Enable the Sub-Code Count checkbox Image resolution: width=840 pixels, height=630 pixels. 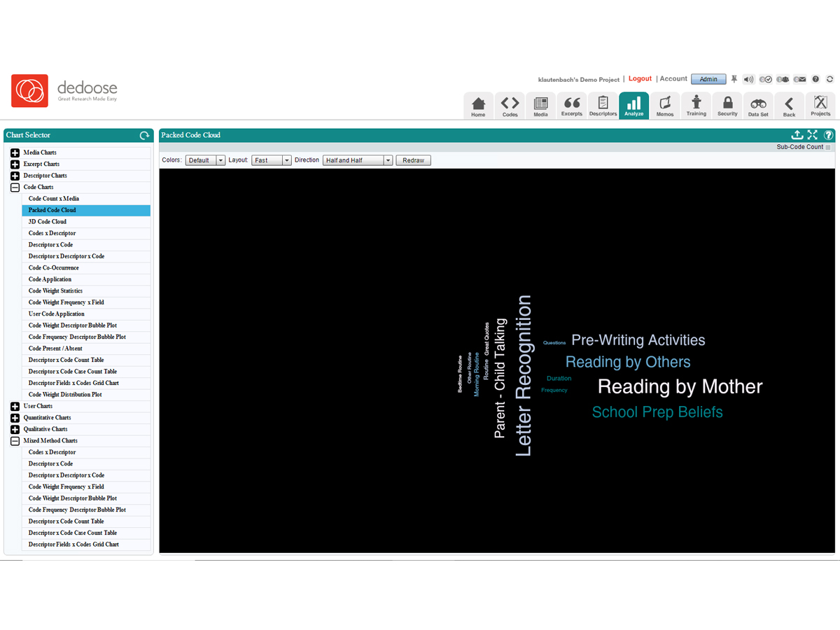click(828, 148)
